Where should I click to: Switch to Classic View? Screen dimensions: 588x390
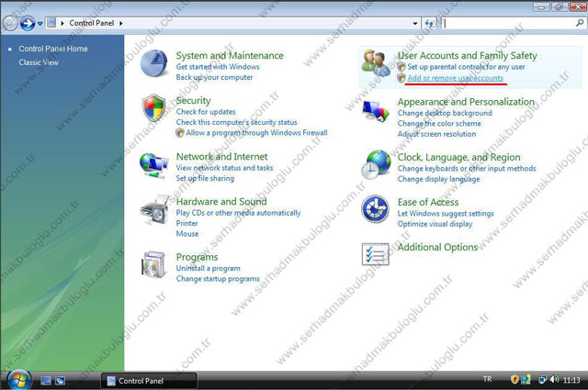point(39,62)
